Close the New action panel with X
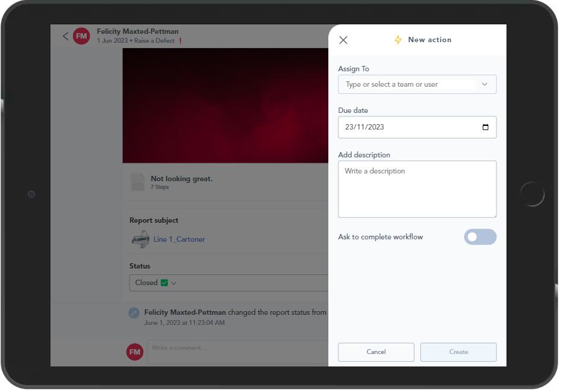This screenshot has width=570, height=392. (343, 40)
